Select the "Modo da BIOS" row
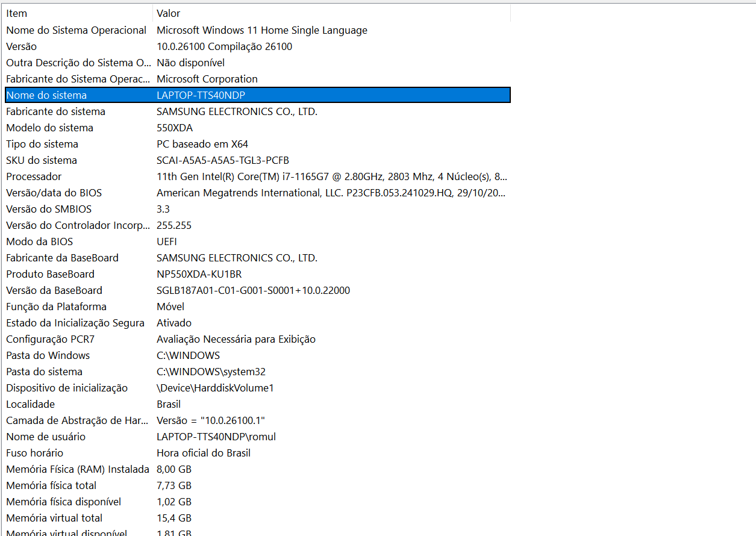 tap(258, 242)
